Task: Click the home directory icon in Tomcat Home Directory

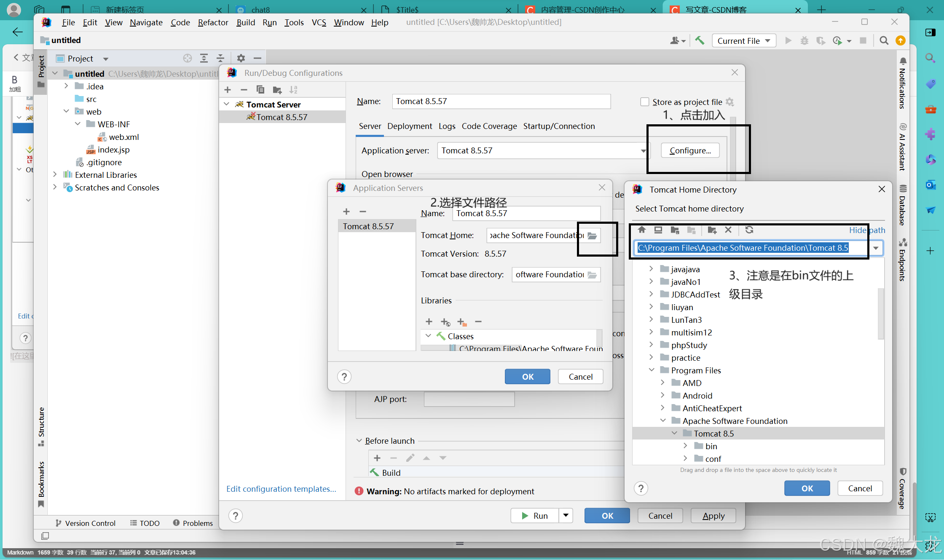Action: click(642, 230)
